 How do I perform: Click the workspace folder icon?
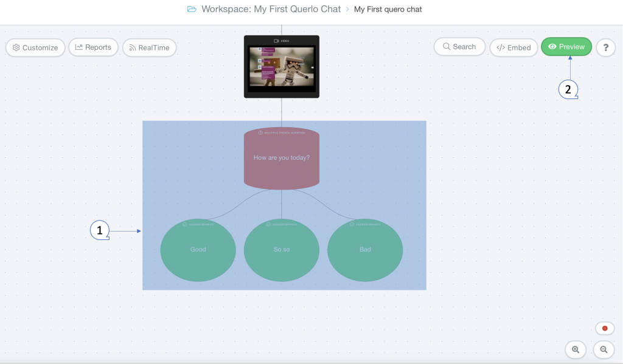point(192,9)
